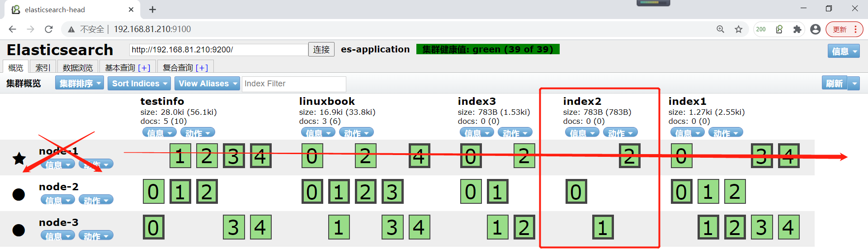Click the node-2 name label
Screen dimensions: 868x249
point(59,187)
